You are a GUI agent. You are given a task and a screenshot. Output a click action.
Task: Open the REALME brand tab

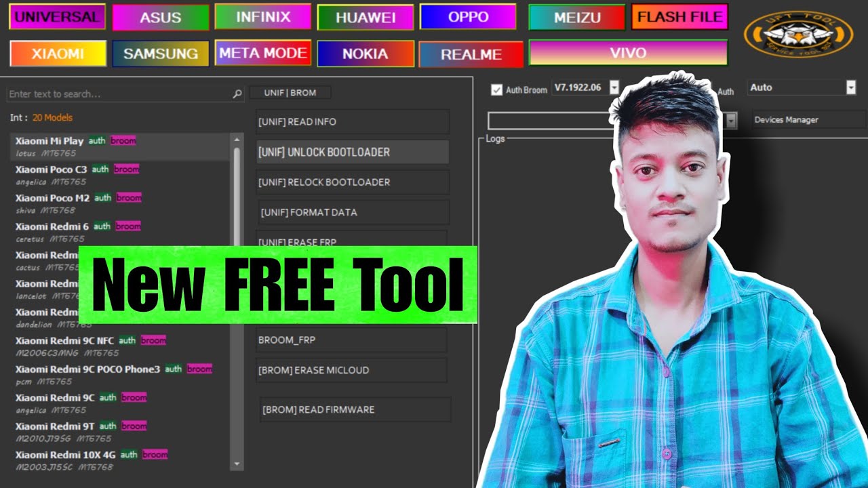pyautogui.click(x=471, y=54)
